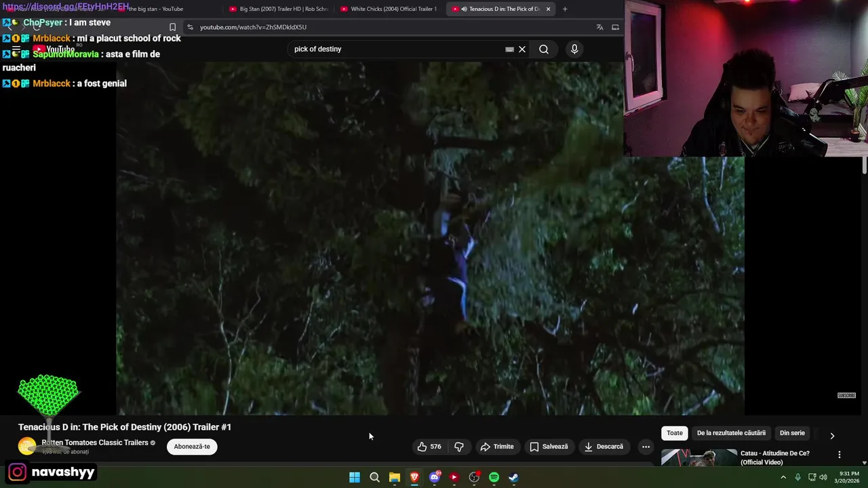Open Catau - Atitudine De Ce? video title
The image size is (868, 488).
point(775,457)
